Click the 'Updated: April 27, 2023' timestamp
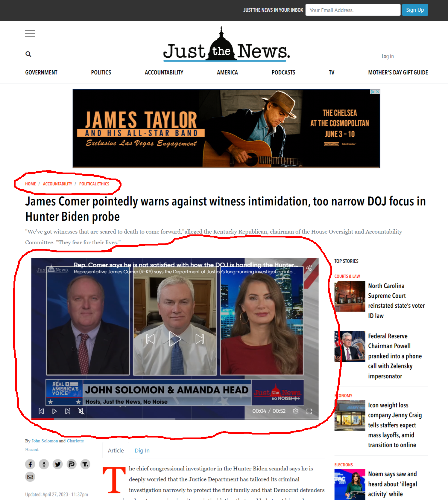The width and height of the screenshot is (448, 500). click(57, 494)
